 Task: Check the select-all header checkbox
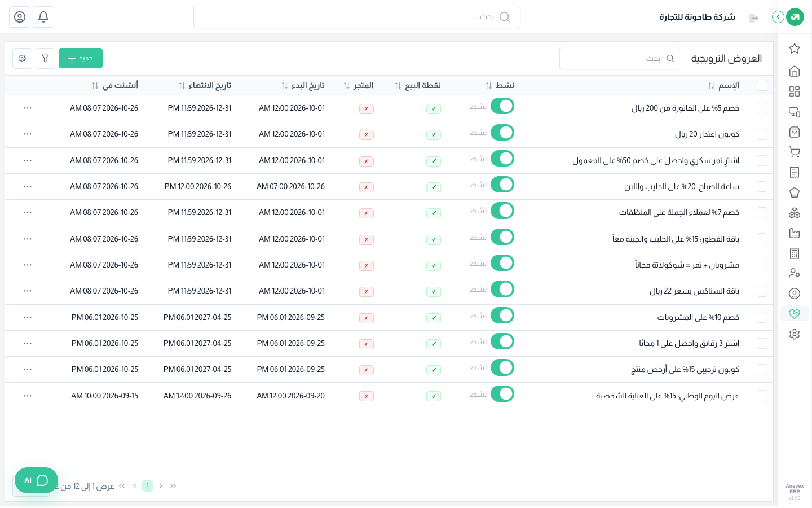pos(762,85)
